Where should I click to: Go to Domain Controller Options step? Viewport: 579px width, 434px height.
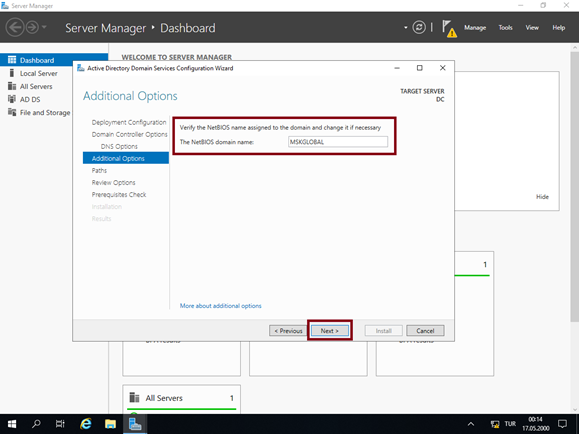coord(129,134)
